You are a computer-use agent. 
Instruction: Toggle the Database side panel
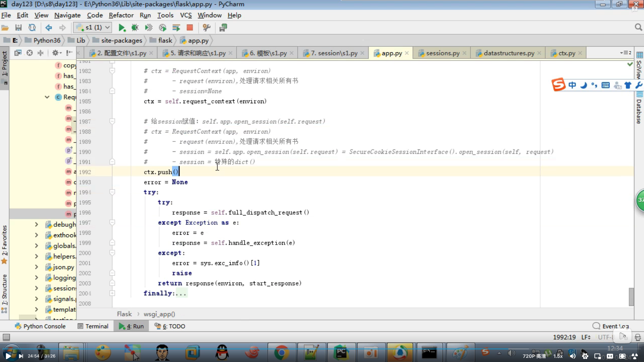click(639, 107)
